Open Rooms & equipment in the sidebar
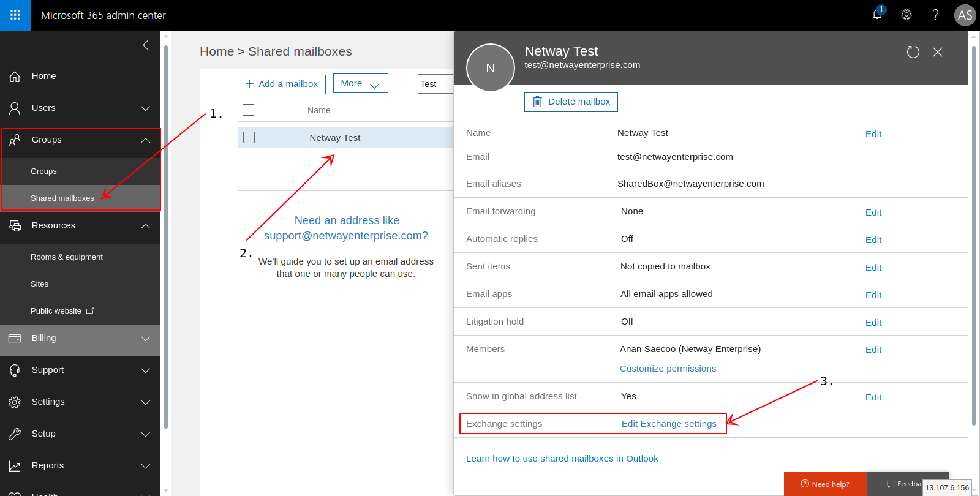The width and height of the screenshot is (980, 496). pos(67,257)
